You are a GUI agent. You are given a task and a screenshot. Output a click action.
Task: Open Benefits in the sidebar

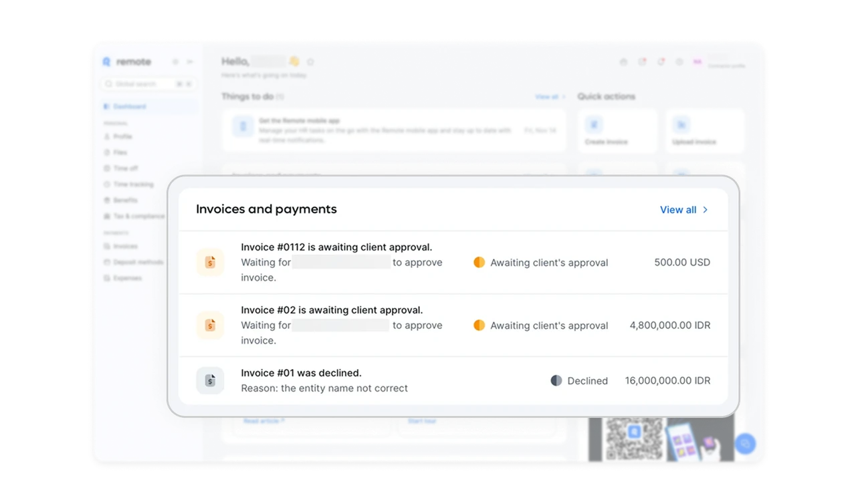[x=121, y=201]
